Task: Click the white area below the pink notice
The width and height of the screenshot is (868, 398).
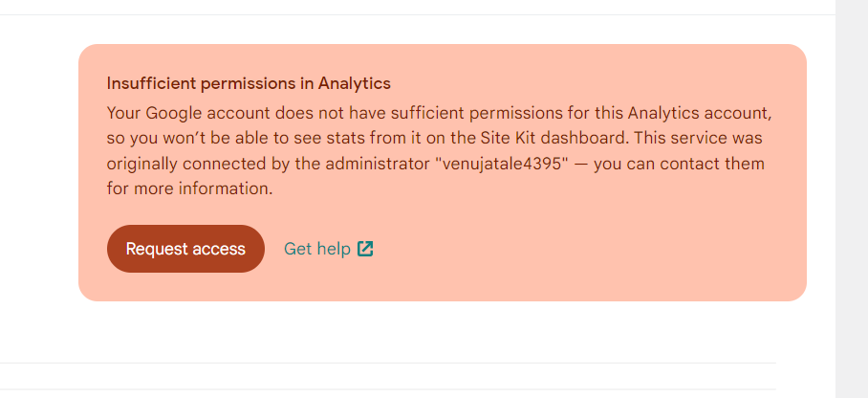Action: [432, 331]
